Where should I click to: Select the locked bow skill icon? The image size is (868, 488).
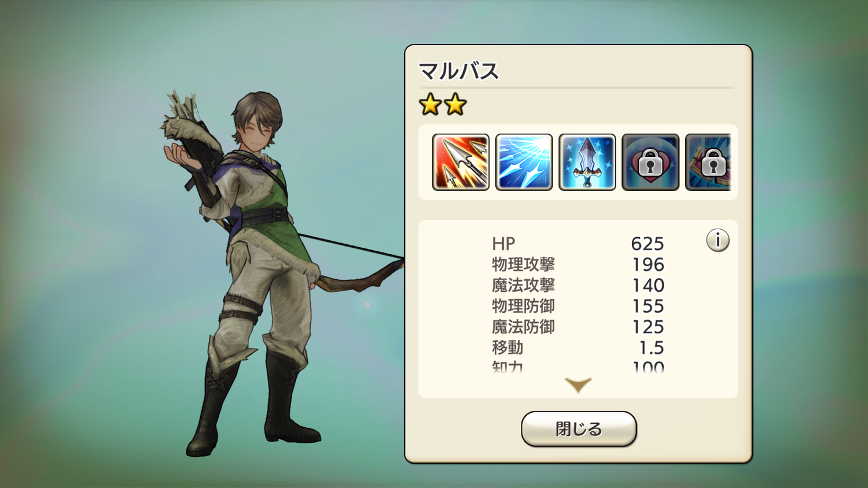click(x=708, y=162)
